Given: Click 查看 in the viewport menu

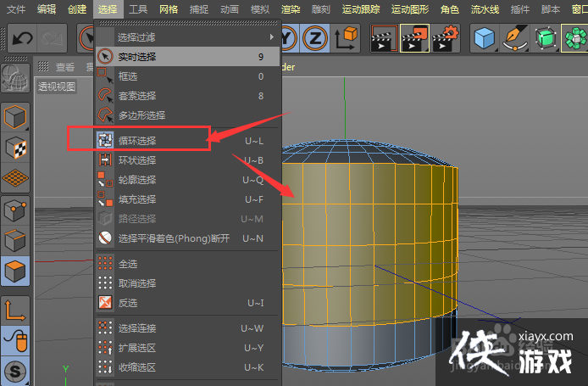Looking at the screenshot, I should coord(65,67).
